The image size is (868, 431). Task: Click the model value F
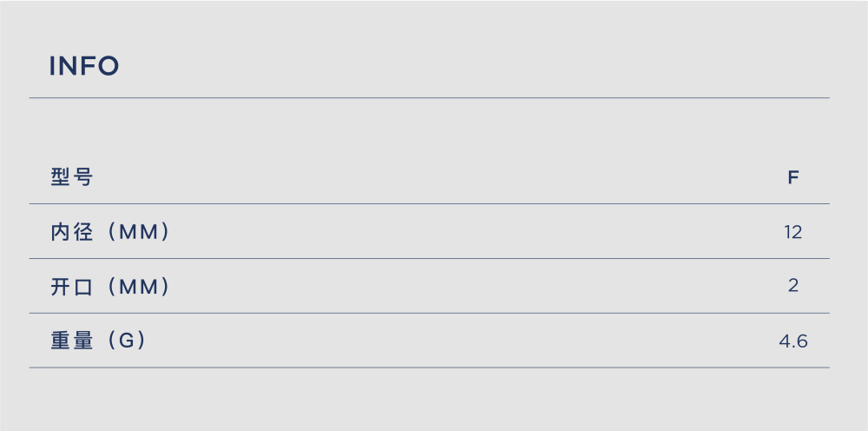pyautogui.click(x=793, y=178)
